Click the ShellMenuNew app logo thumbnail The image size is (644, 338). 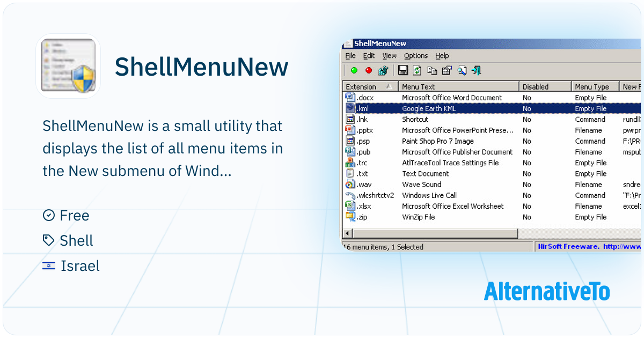click(x=68, y=67)
